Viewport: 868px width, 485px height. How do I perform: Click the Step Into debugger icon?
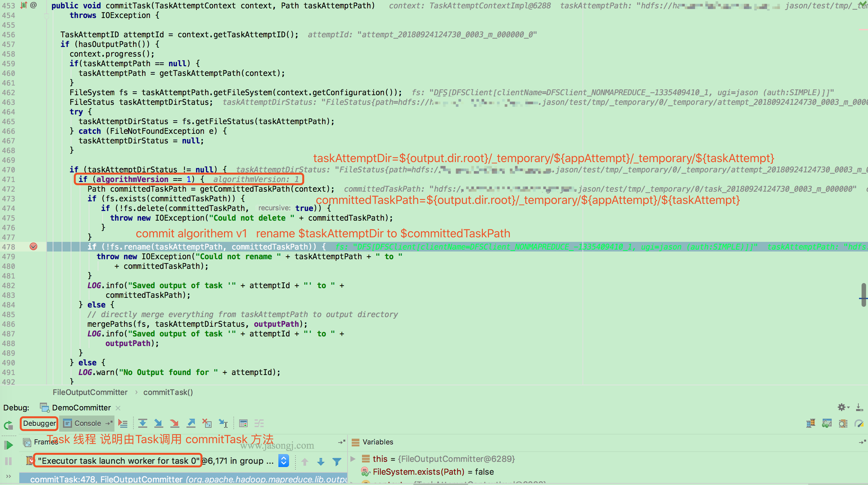pos(158,423)
